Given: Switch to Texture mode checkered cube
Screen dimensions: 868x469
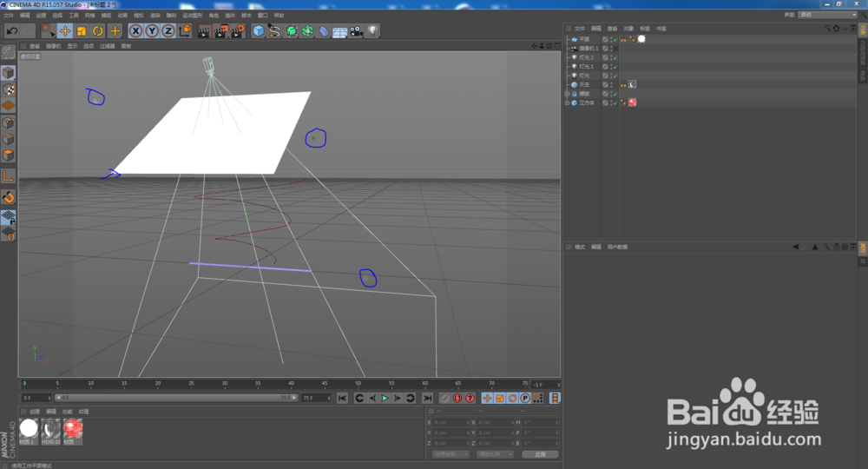Looking at the screenshot, I should click(x=9, y=89).
